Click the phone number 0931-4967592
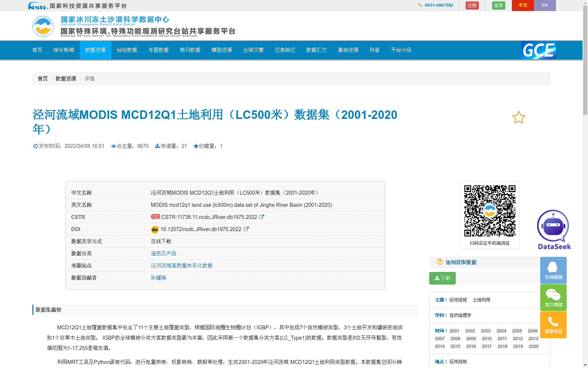 (x=439, y=5)
